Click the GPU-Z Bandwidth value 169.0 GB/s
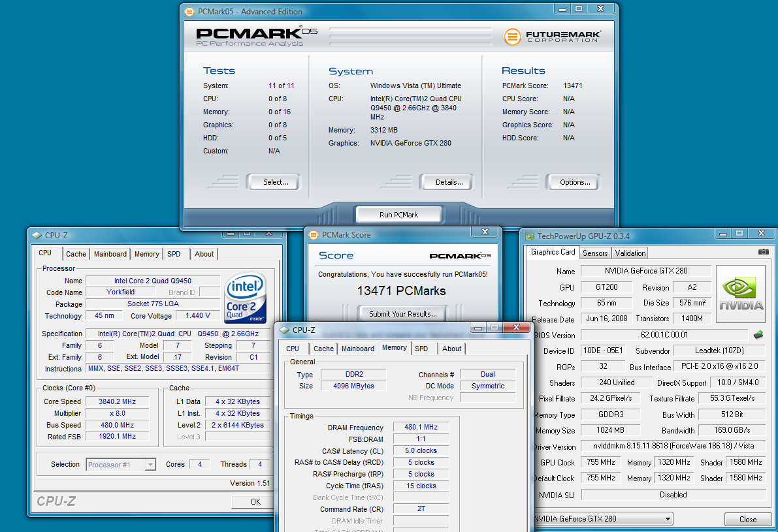The image size is (778, 532). point(732,430)
